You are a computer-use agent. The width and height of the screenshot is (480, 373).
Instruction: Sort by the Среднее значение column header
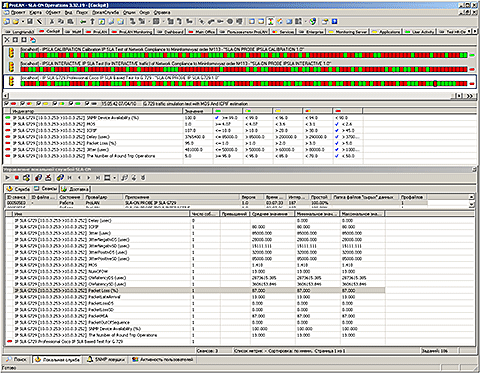point(273,214)
